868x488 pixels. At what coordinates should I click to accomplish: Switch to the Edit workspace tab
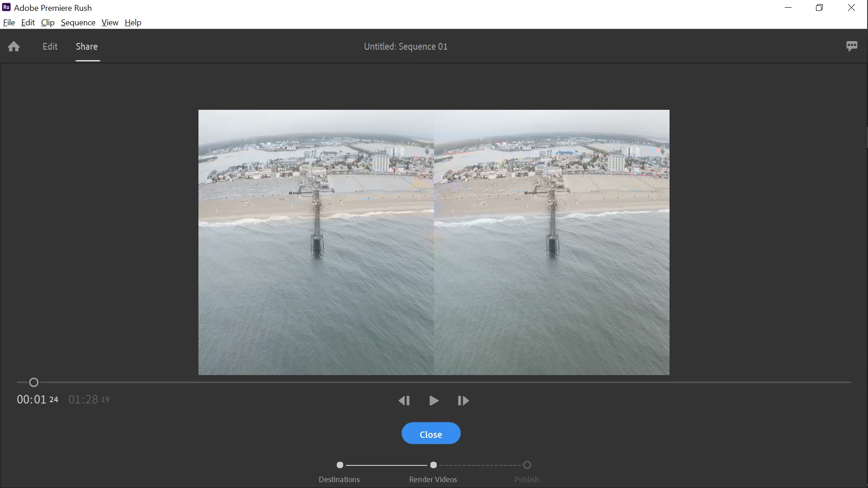(x=50, y=47)
